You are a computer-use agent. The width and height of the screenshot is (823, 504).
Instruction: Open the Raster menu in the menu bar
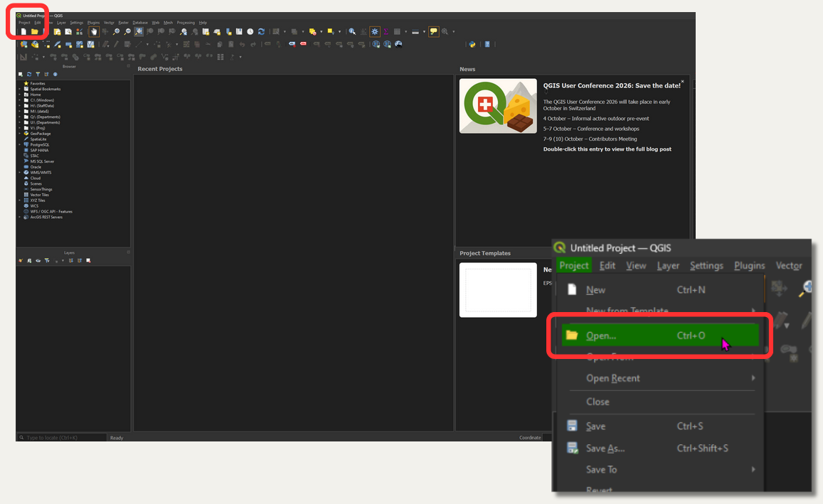click(123, 23)
